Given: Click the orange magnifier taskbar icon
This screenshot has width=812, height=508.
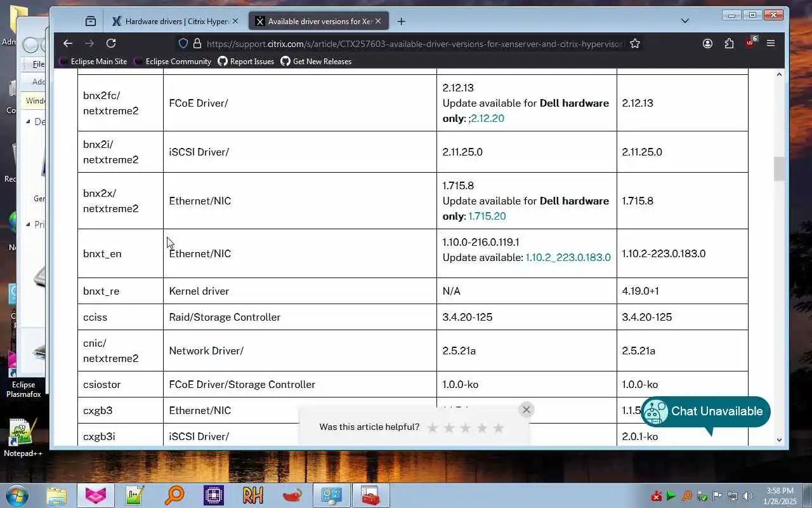Looking at the screenshot, I should pos(174,495).
